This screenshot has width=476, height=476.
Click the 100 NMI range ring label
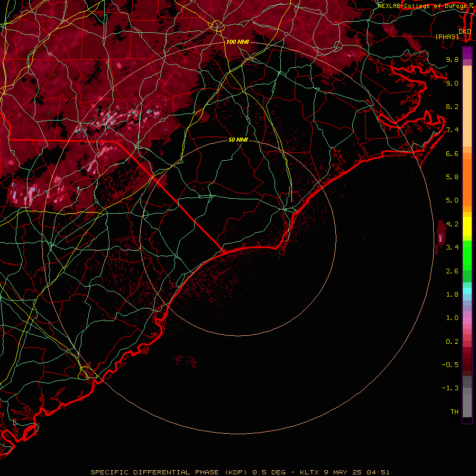237,42
